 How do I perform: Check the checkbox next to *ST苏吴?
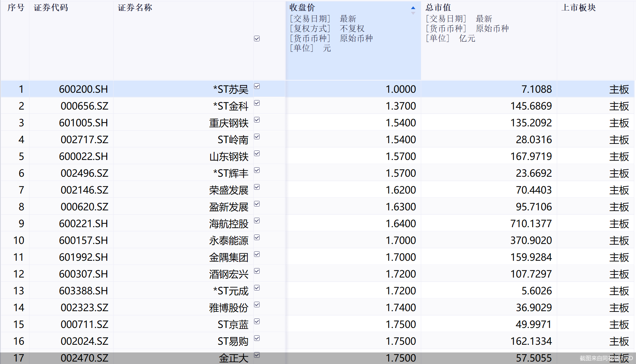[257, 87]
